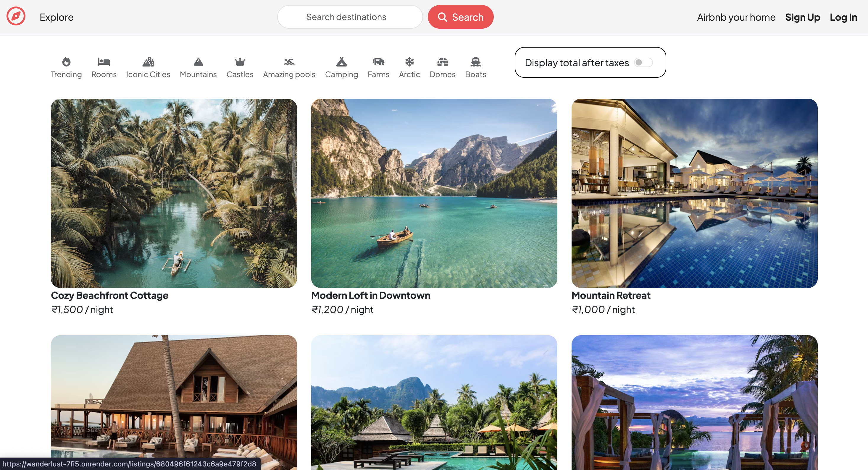Toggle Display total after taxes switch
Viewport: 868px width, 470px height.
click(x=643, y=63)
